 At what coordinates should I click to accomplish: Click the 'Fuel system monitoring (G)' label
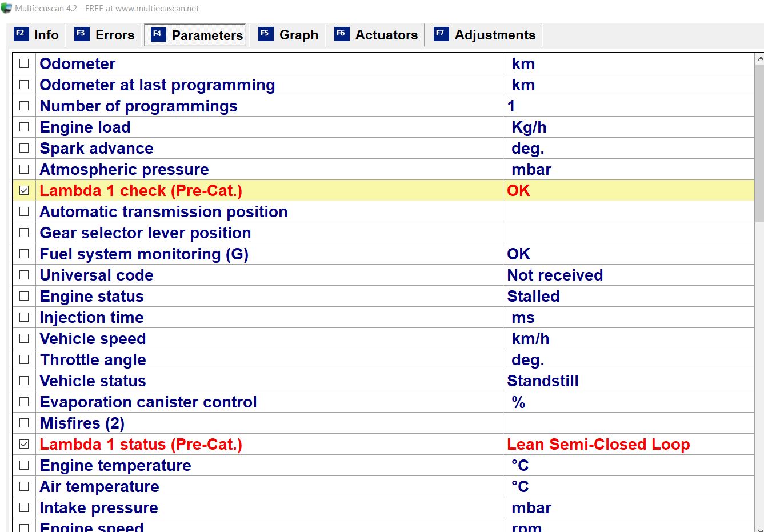(x=144, y=254)
